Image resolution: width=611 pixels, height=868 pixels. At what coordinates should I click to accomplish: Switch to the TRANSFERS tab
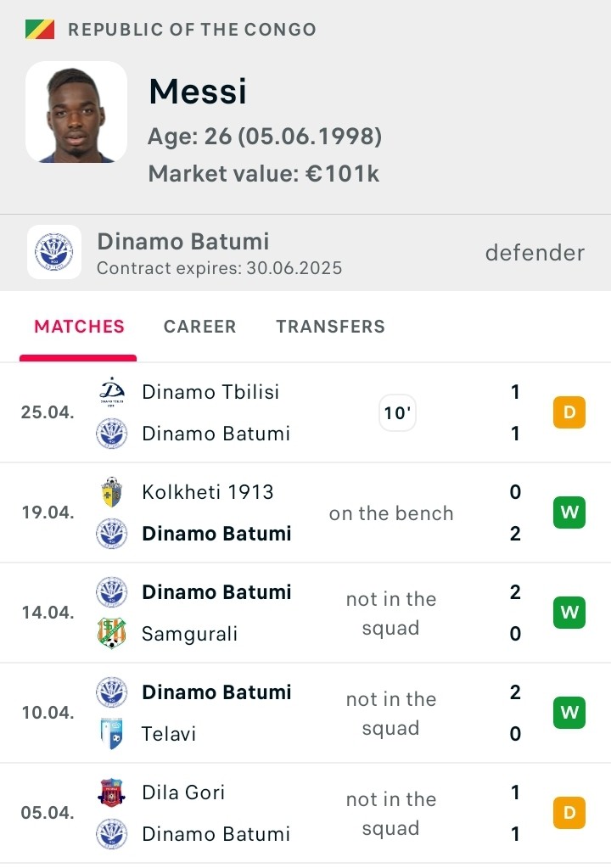tap(330, 327)
